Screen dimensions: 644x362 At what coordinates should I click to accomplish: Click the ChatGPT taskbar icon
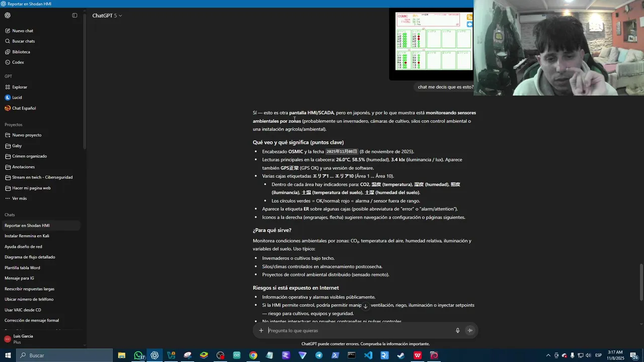point(154,355)
